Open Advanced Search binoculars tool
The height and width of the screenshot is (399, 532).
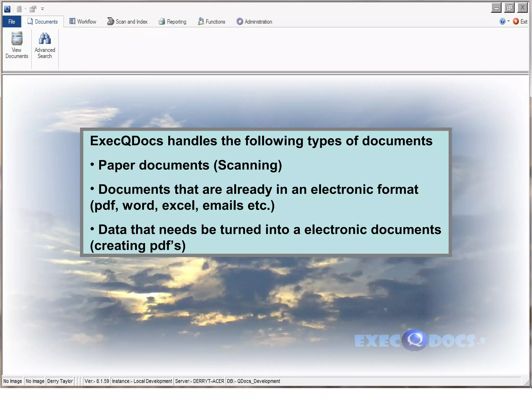(x=45, y=45)
